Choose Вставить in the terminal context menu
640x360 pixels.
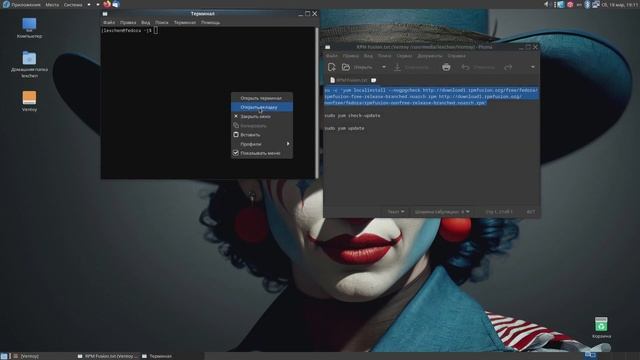(x=262, y=135)
